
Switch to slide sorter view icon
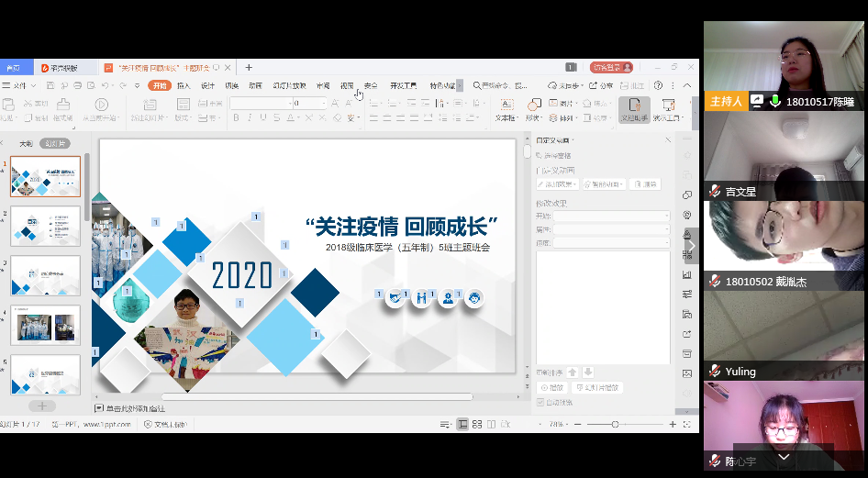[478, 424]
